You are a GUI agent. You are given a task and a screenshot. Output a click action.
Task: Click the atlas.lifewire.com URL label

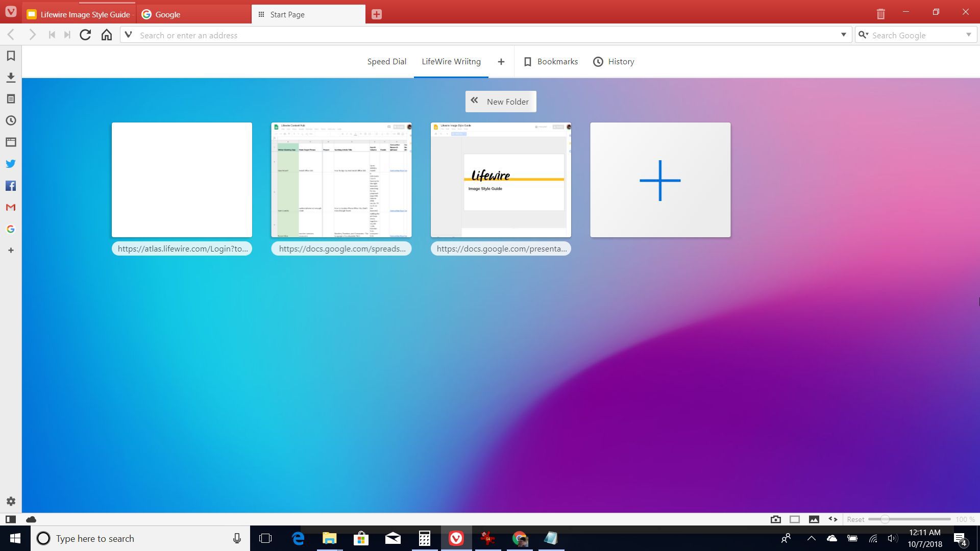coord(182,248)
